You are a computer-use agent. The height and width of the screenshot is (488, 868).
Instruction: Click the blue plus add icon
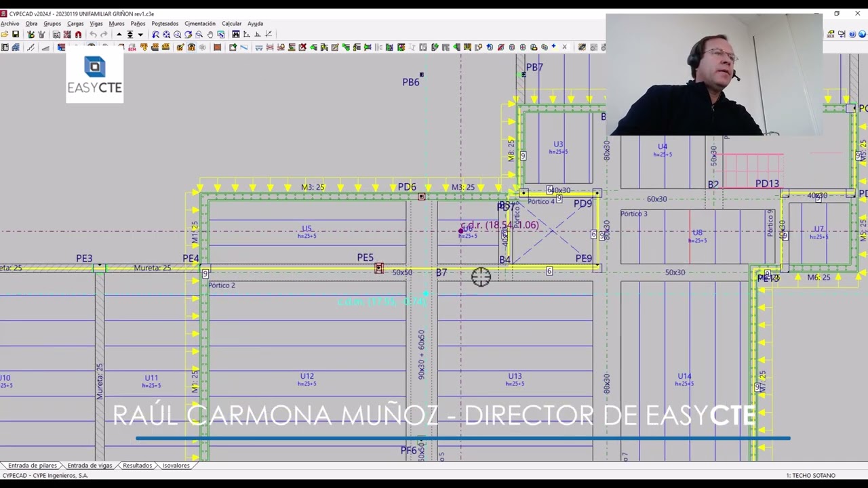(553, 47)
